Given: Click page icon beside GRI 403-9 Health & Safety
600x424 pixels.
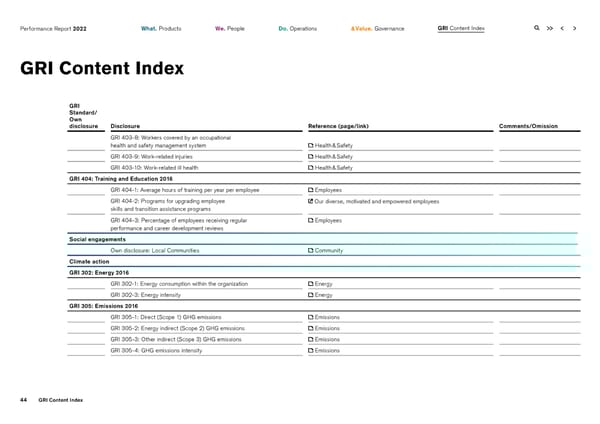Looking at the screenshot, I should click(x=311, y=157).
